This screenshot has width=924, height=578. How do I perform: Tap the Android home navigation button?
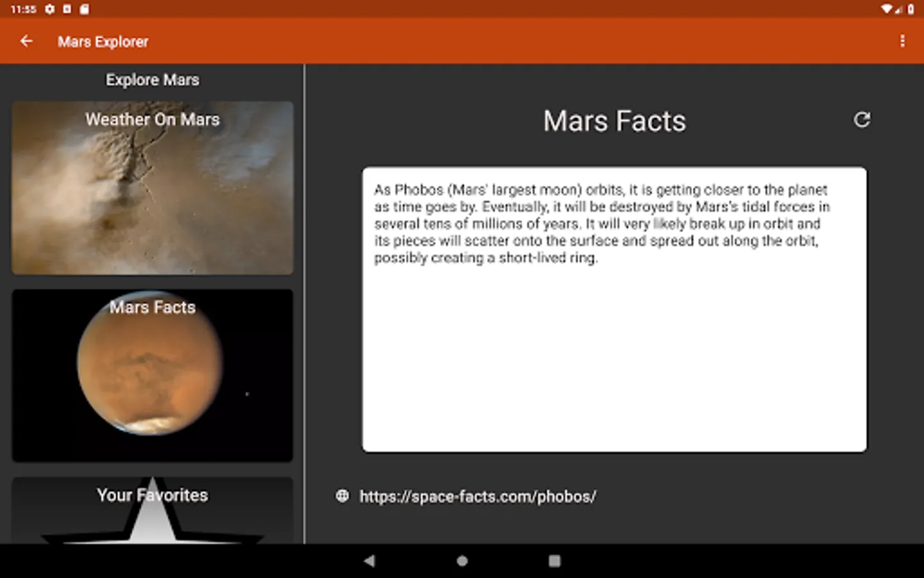462,561
